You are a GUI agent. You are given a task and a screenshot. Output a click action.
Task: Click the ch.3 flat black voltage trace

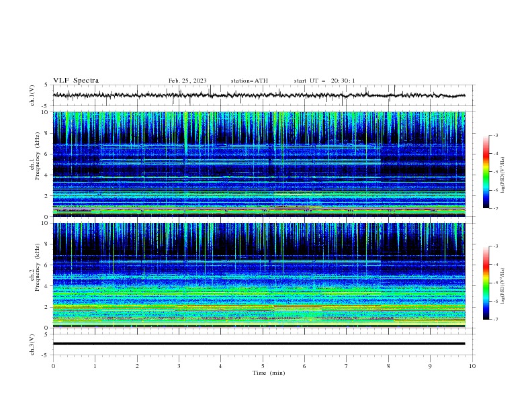tap(259, 344)
